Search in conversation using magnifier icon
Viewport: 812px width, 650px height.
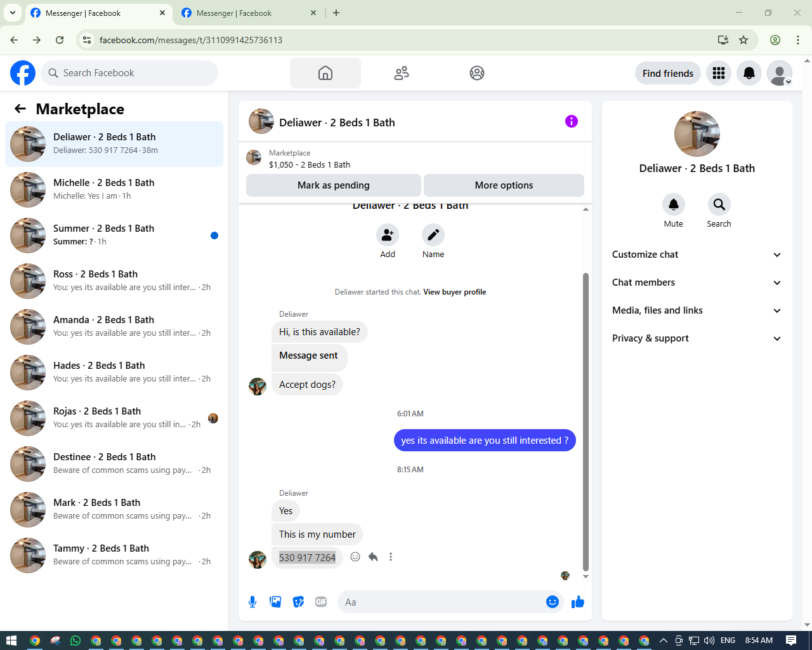pyautogui.click(x=719, y=204)
